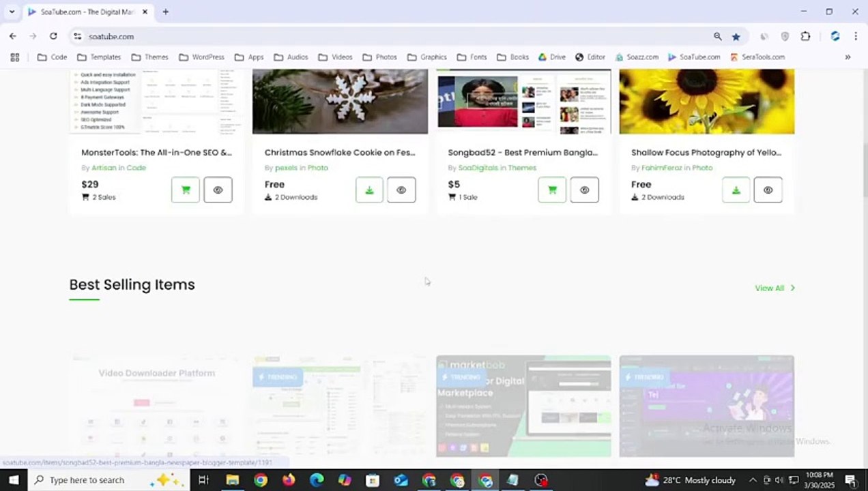Open the notification center icon
Image resolution: width=868 pixels, height=491 pixels.
tap(851, 480)
